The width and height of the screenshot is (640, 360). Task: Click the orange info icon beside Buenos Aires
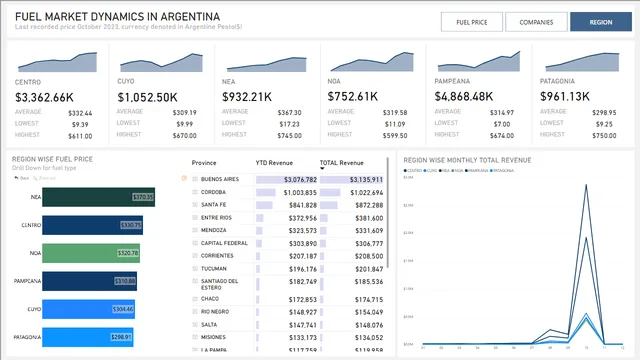click(184, 178)
